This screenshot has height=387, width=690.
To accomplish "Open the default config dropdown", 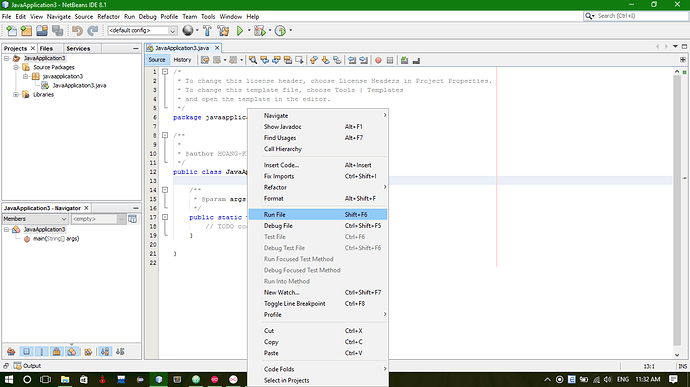I will click(142, 30).
